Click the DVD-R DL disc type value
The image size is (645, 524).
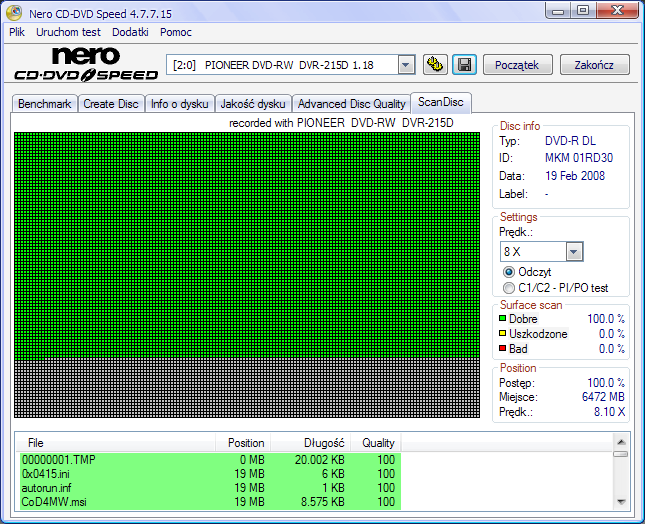click(x=570, y=141)
